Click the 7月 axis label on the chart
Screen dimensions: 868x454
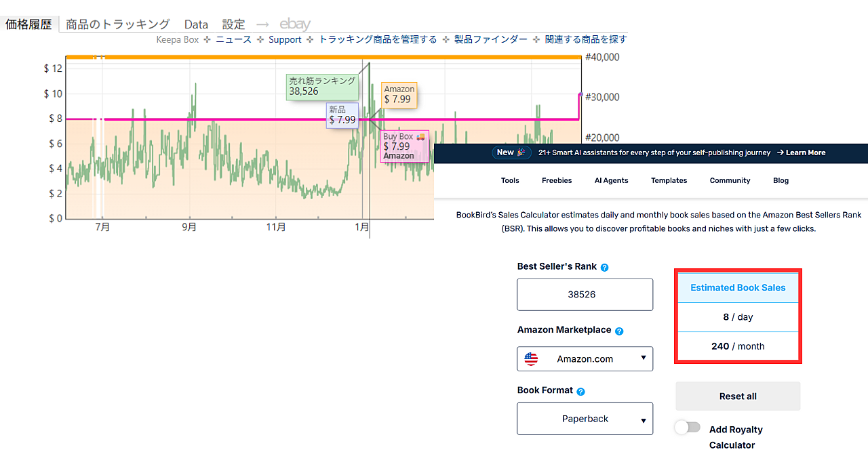pyautogui.click(x=102, y=228)
